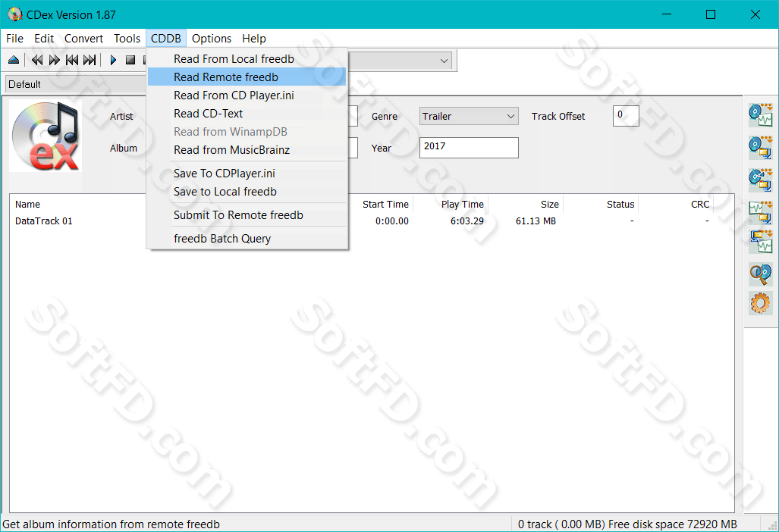Close the open CDDB menu
The height and width of the screenshot is (532, 779).
(166, 39)
